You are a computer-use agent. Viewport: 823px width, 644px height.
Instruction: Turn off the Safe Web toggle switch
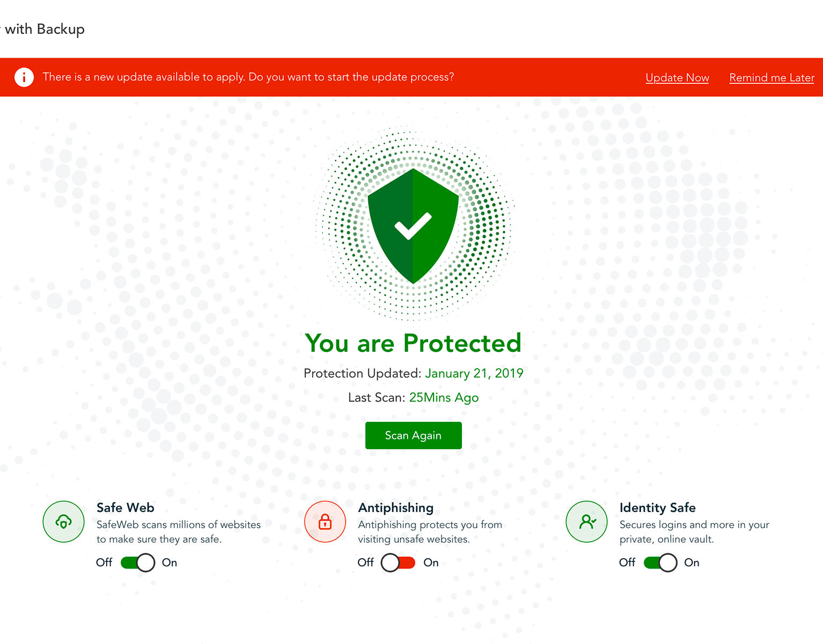(138, 562)
